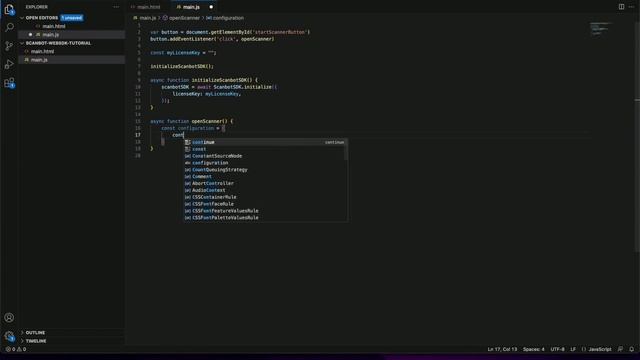The height and width of the screenshot is (360, 640).
Task: Click the 'openScanner' function name on line 15
Action: coord(207,121)
